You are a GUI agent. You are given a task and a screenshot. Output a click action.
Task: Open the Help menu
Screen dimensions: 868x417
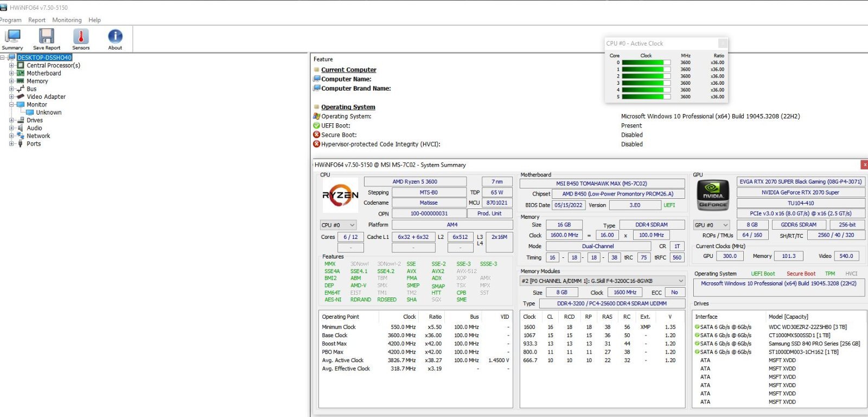coord(94,20)
